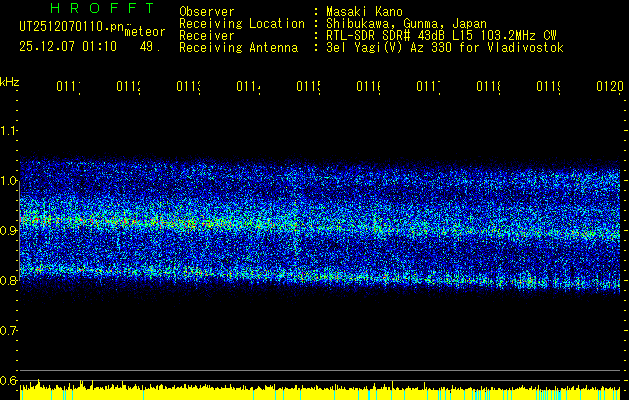Image resolution: width=629 pixels, height=400 pixels.
Task: Click the 'Receiver' field label
Action: 207,36
